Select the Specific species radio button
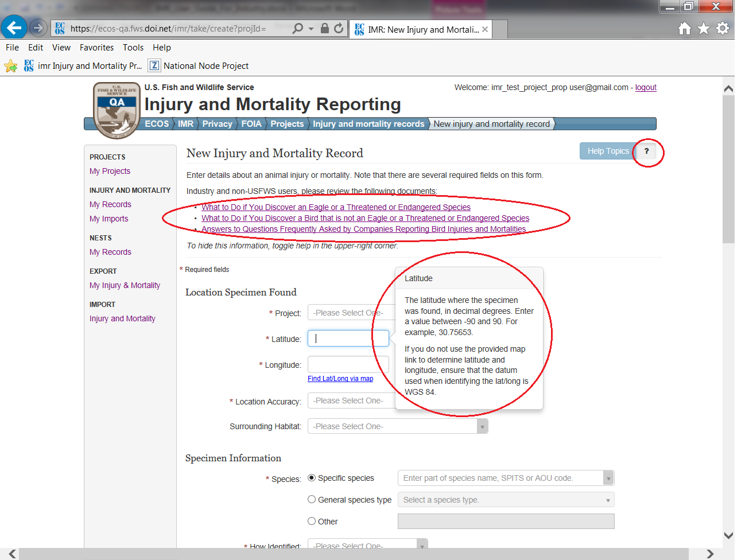This screenshot has width=753, height=560. 312,478
